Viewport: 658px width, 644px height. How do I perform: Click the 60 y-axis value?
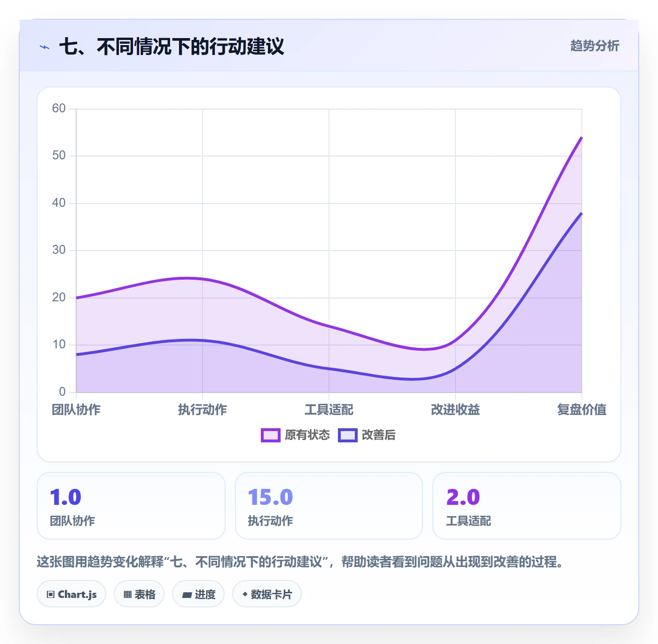pyautogui.click(x=59, y=109)
